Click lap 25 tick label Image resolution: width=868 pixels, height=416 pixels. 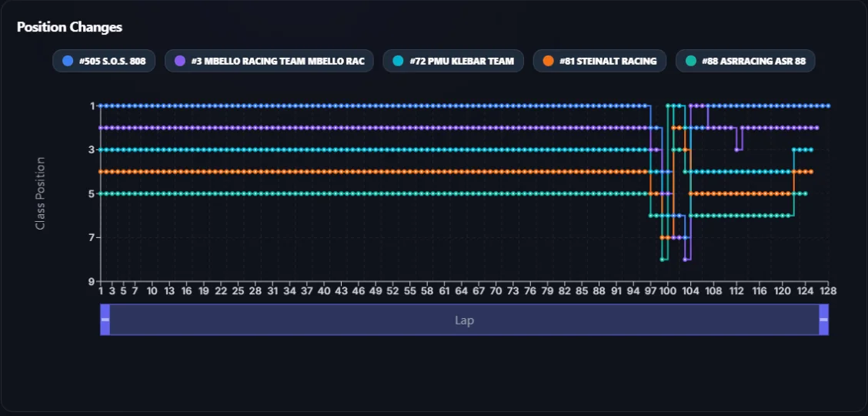[x=238, y=290]
